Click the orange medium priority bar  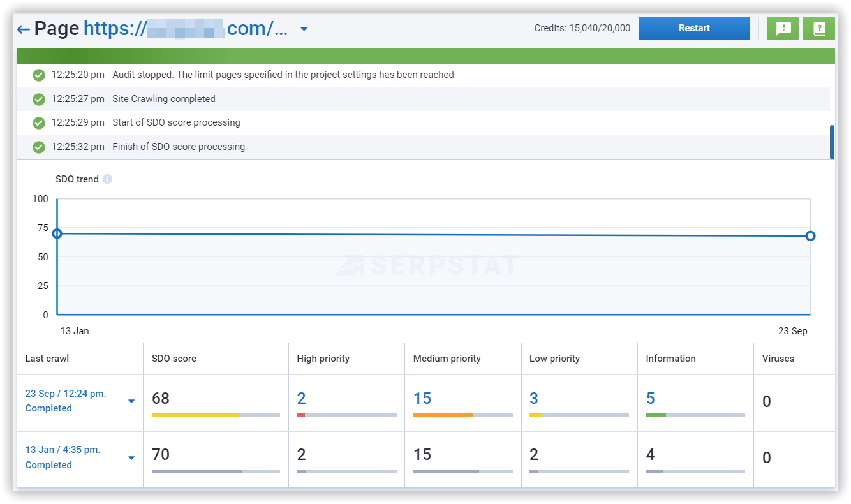pos(443,415)
